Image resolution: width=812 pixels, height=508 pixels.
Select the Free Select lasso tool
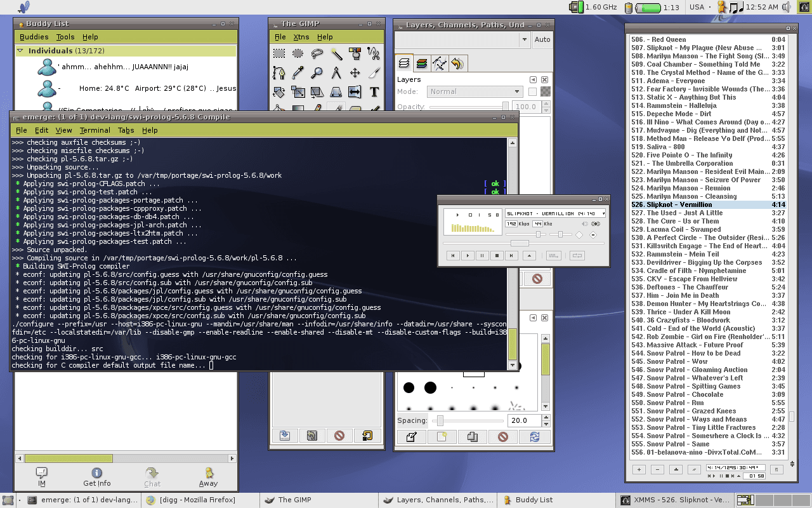tap(317, 54)
